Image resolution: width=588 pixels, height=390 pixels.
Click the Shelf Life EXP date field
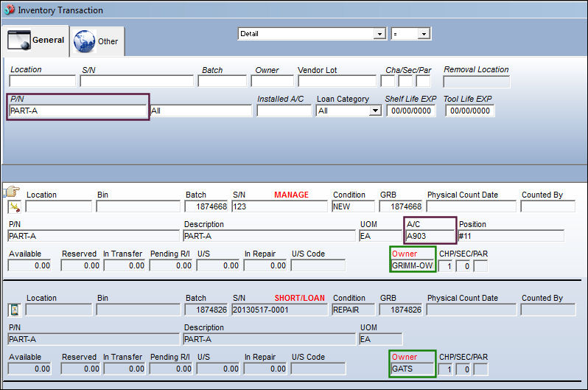[x=411, y=111]
